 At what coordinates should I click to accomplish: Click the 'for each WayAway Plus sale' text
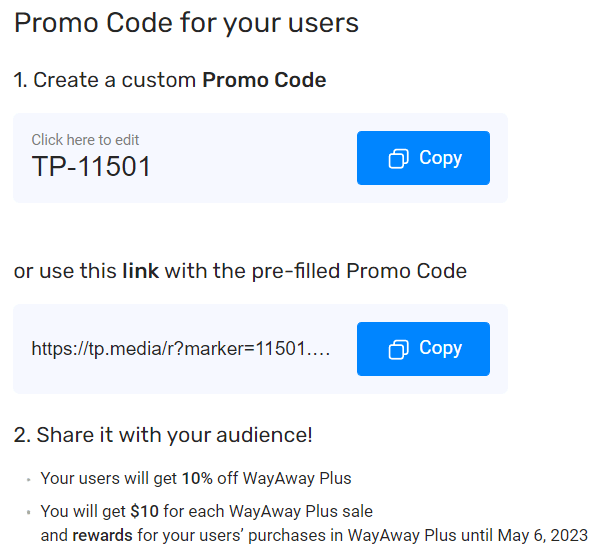click(x=268, y=512)
